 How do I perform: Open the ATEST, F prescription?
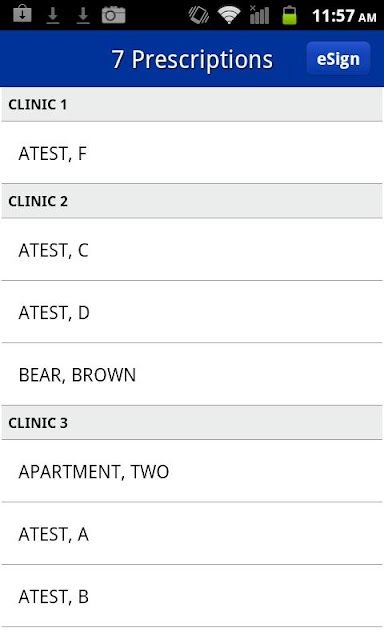(x=192, y=153)
